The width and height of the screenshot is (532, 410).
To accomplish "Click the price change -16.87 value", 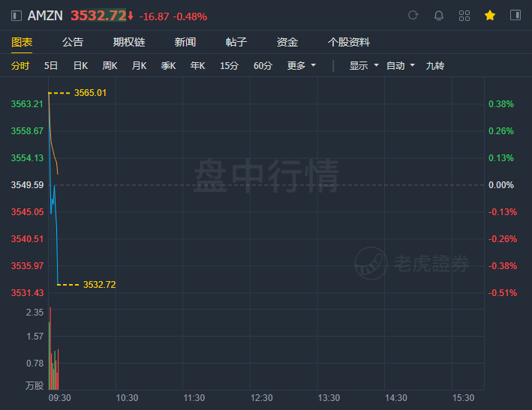I will pyautogui.click(x=154, y=16).
